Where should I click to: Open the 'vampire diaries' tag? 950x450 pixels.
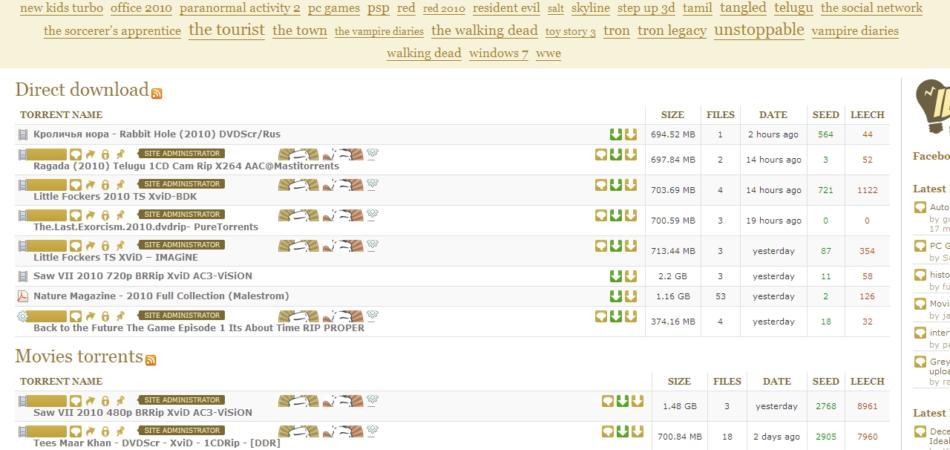click(855, 31)
